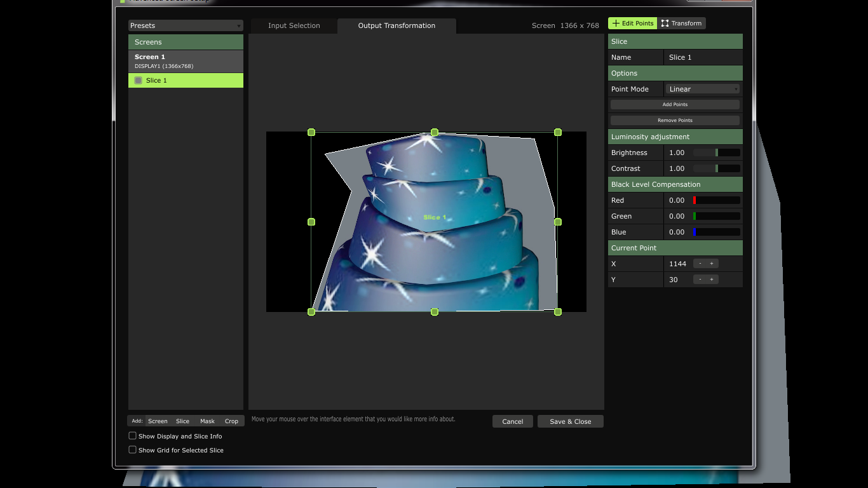Switch to the Output Transformation tab
Viewport: 868px width, 488px height.
pos(397,25)
